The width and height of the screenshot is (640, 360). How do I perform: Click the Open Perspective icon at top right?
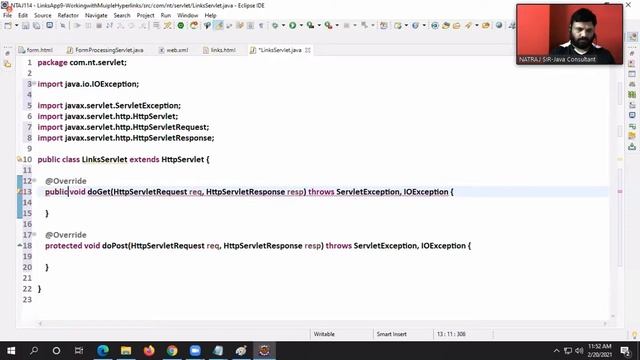(x=632, y=37)
